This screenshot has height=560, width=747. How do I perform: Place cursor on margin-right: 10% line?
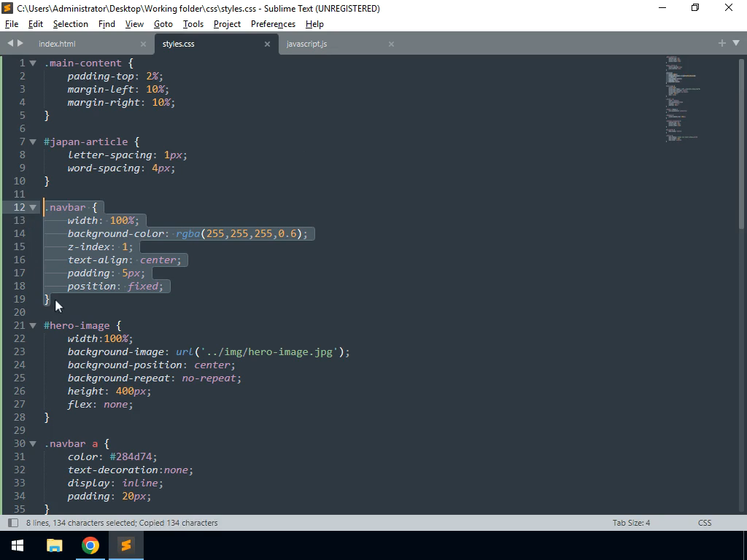(x=121, y=102)
